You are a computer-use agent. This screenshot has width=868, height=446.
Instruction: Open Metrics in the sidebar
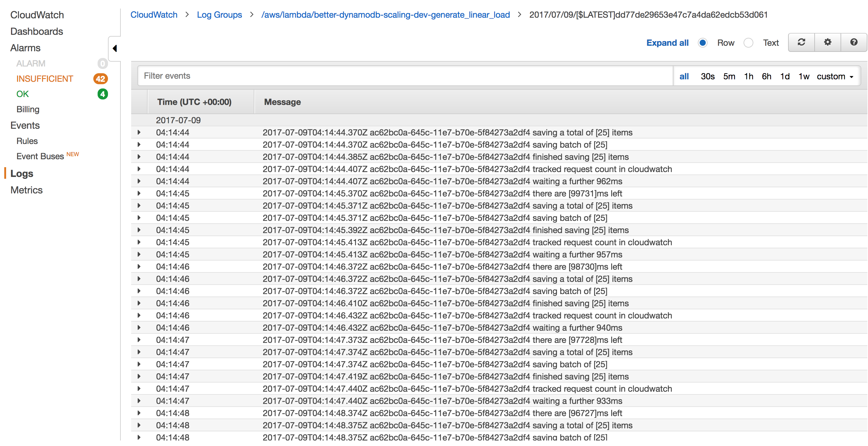tap(26, 190)
